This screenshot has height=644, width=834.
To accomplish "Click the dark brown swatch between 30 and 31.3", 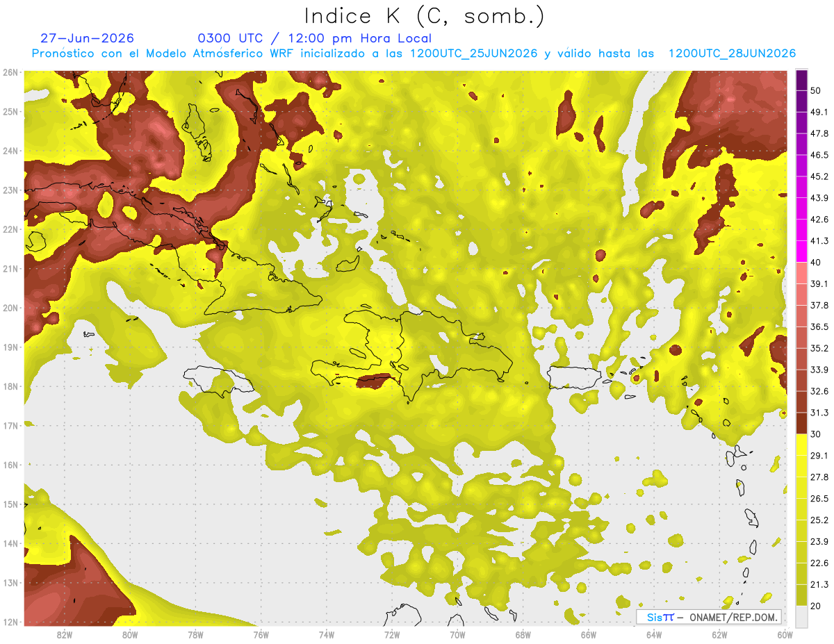I will coord(801,424).
